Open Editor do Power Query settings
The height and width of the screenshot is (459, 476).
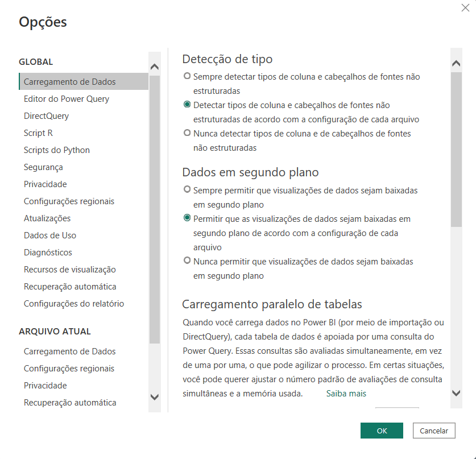click(67, 98)
